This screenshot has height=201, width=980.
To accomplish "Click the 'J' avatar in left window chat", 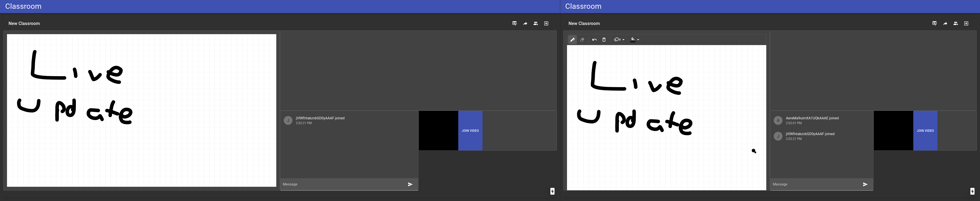I will pyautogui.click(x=288, y=120).
